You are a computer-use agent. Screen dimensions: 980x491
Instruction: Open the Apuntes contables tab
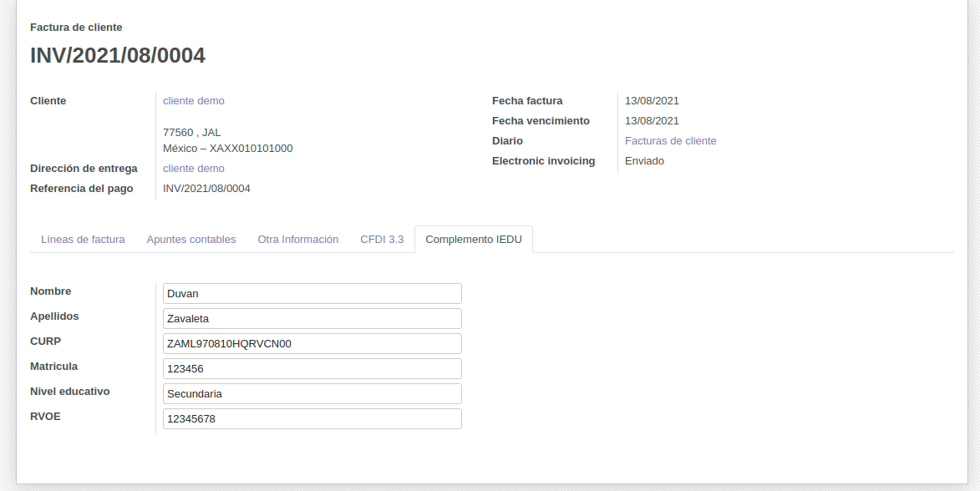[191, 240]
